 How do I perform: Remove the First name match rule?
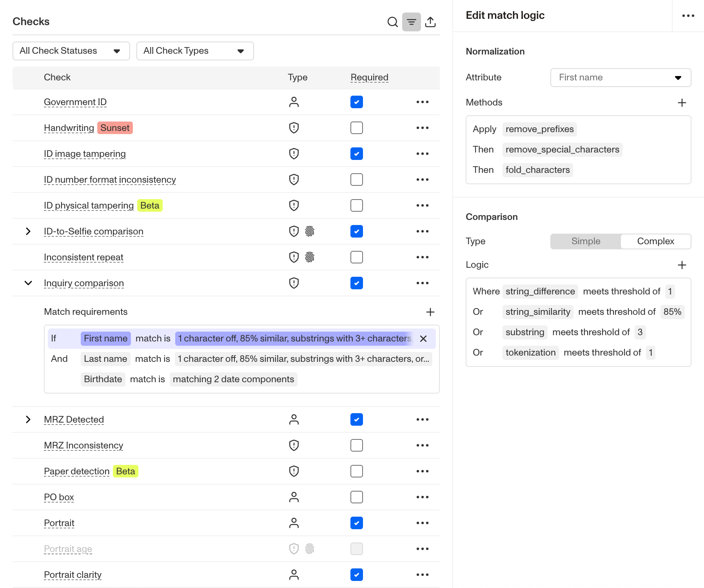pyautogui.click(x=423, y=339)
